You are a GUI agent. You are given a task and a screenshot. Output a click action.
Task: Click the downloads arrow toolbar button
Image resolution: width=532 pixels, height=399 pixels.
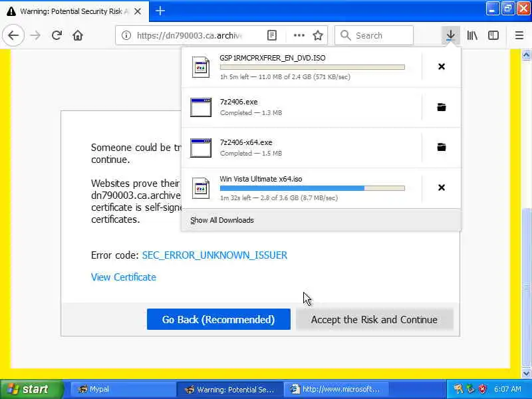coord(451,35)
